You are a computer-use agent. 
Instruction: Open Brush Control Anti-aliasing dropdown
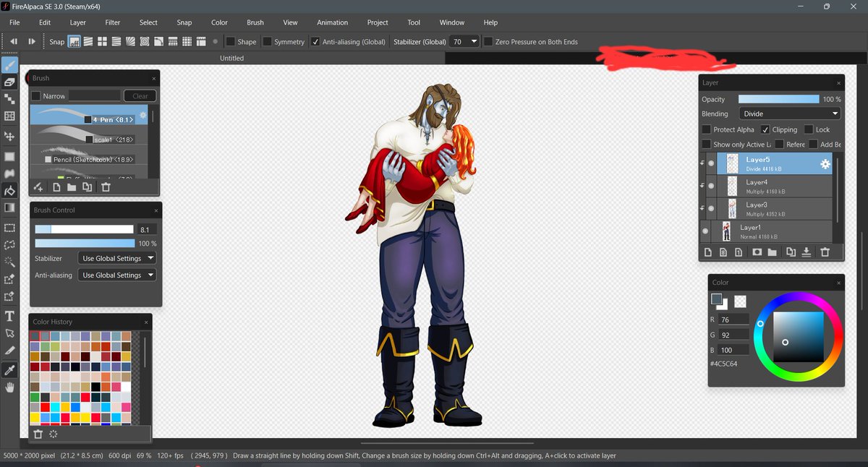click(116, 275)
